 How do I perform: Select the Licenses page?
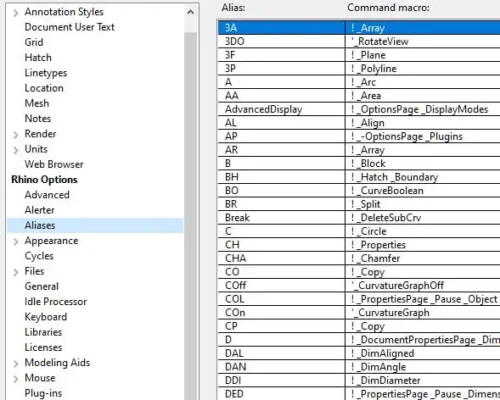43,347
